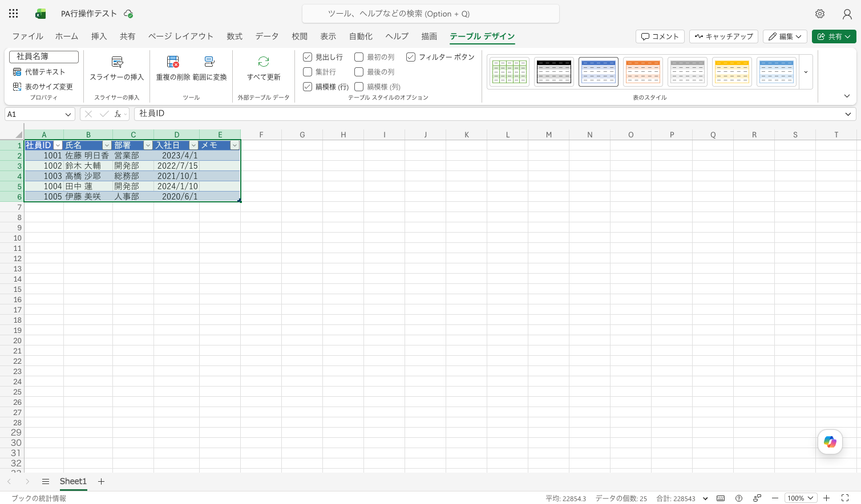
Task: Open the ribbon display options chevron
Action: [847, 96]
